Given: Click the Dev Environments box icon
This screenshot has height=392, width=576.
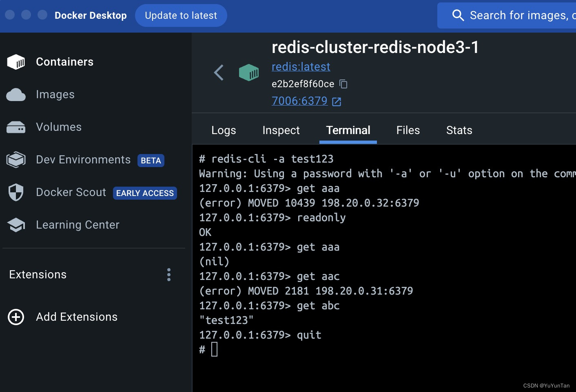Looking at the screenshot, I should (16, 160).
